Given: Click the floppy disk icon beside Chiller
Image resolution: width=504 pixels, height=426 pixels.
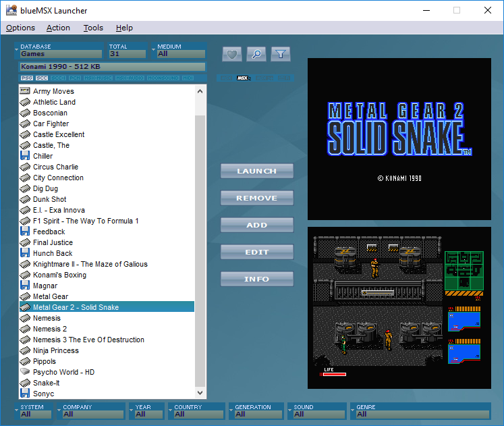Looking at the screenshot, I should (x=25, y=156).
